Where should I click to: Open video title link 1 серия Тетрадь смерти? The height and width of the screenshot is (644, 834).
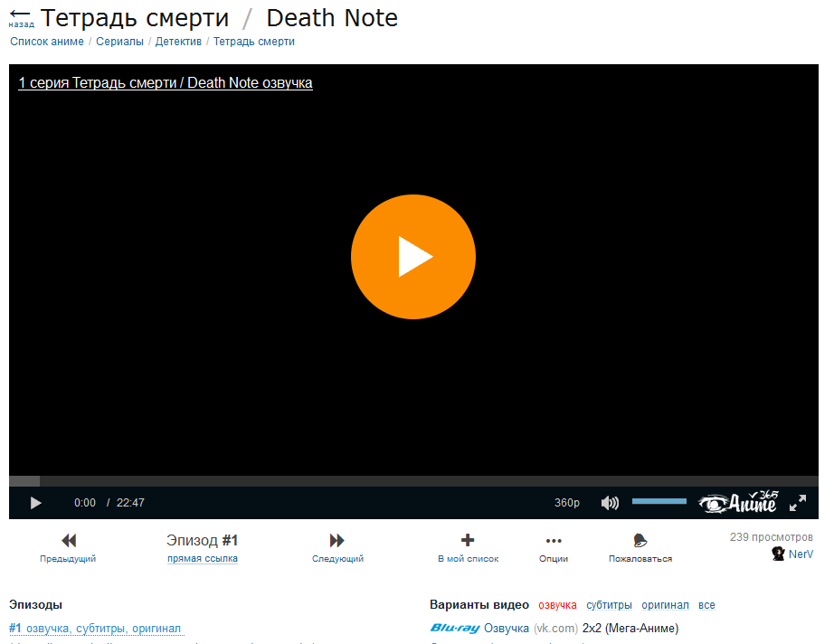click(x=166, y=83)
